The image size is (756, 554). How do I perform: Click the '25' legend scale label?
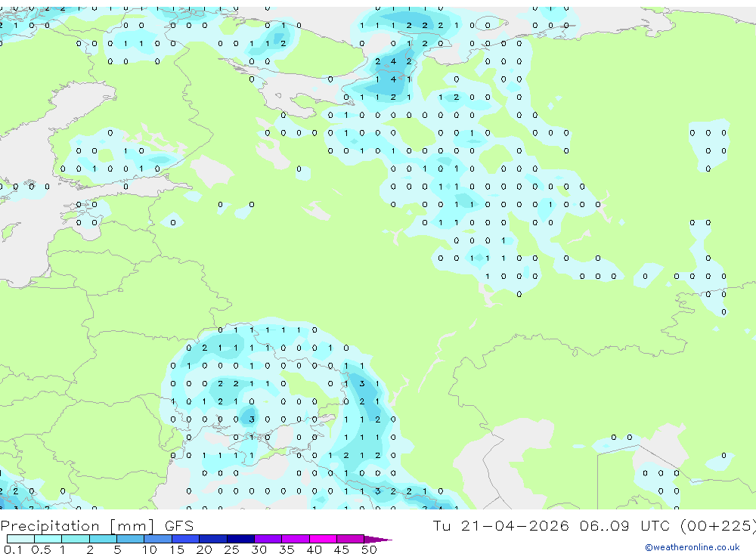click(232, 549)
